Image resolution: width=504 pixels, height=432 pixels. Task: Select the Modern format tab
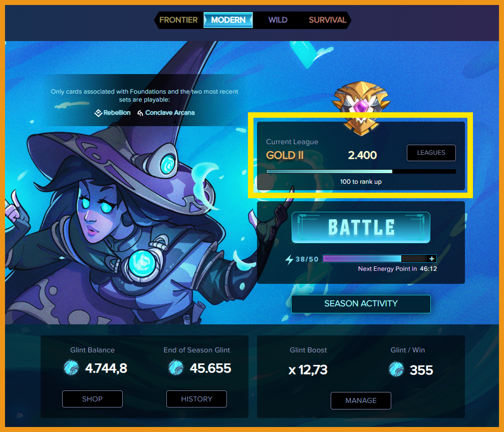[228, 20]
